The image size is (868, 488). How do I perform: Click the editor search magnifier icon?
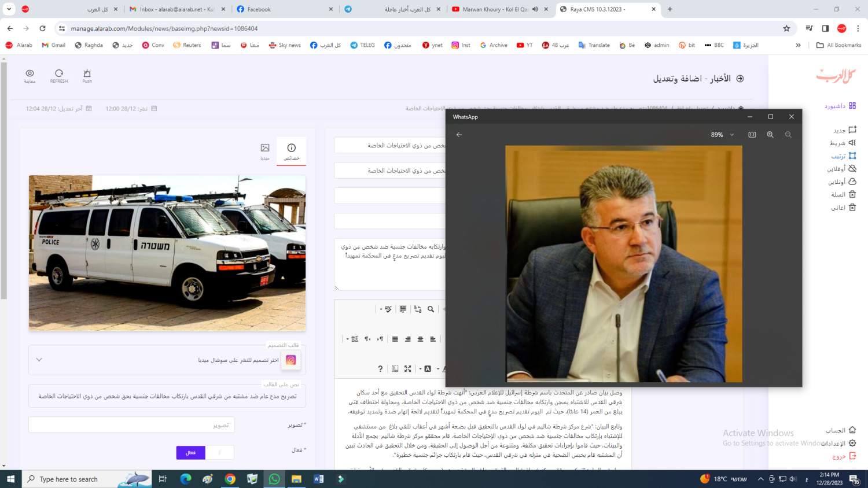(x=431, y=309)
